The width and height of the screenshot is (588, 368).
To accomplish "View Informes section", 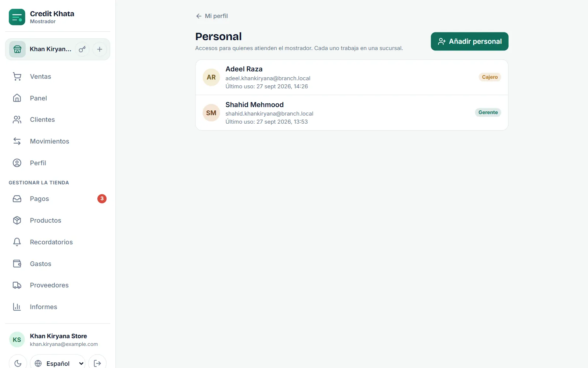I will point(58,307).
